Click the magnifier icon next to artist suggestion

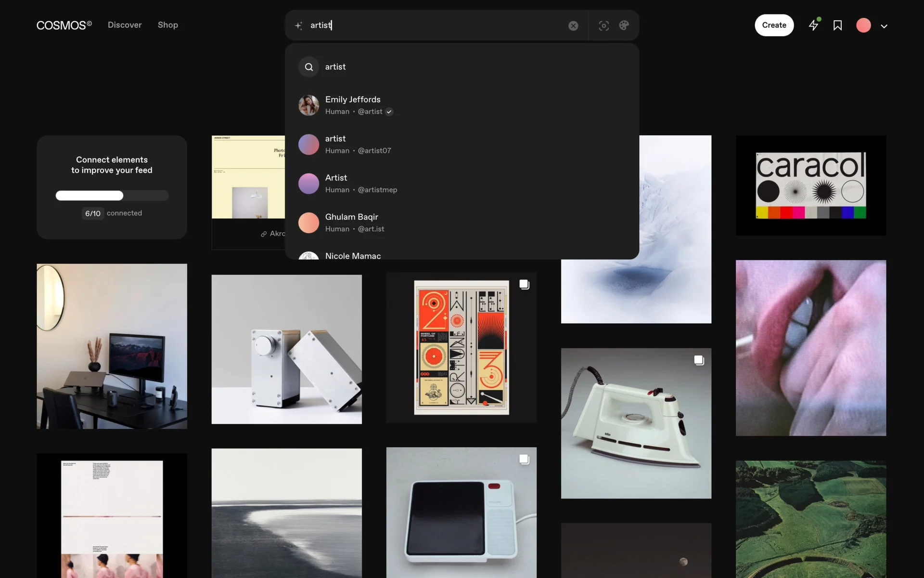click(x=309, y=67)
